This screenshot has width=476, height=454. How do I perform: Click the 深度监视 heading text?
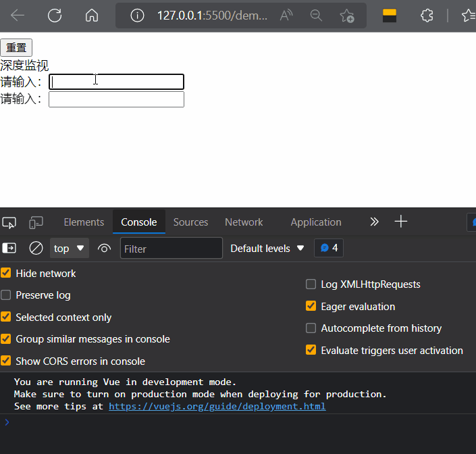pyautogui.click(x=24, y=66)
